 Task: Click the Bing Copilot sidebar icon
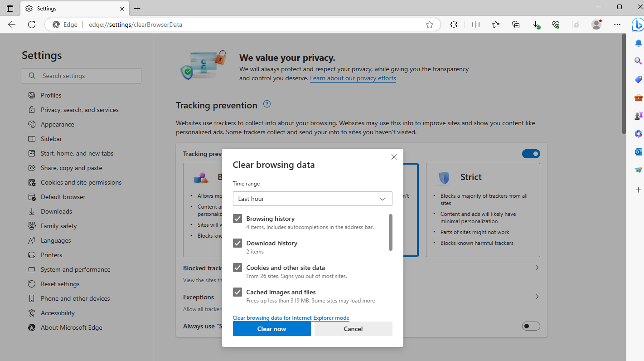tap(638, 24)
